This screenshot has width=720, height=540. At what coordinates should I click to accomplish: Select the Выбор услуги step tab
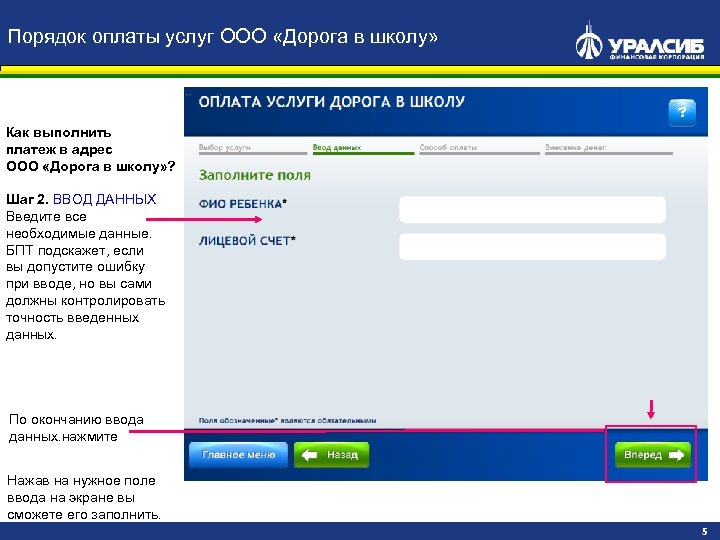point(253,148)
